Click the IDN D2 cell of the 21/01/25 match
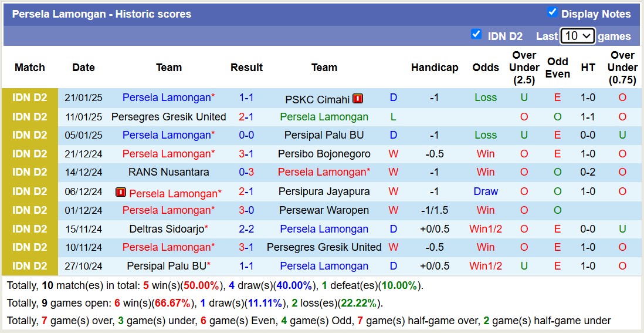The width and height of the screenshot is (644, 333). [30, 98]
